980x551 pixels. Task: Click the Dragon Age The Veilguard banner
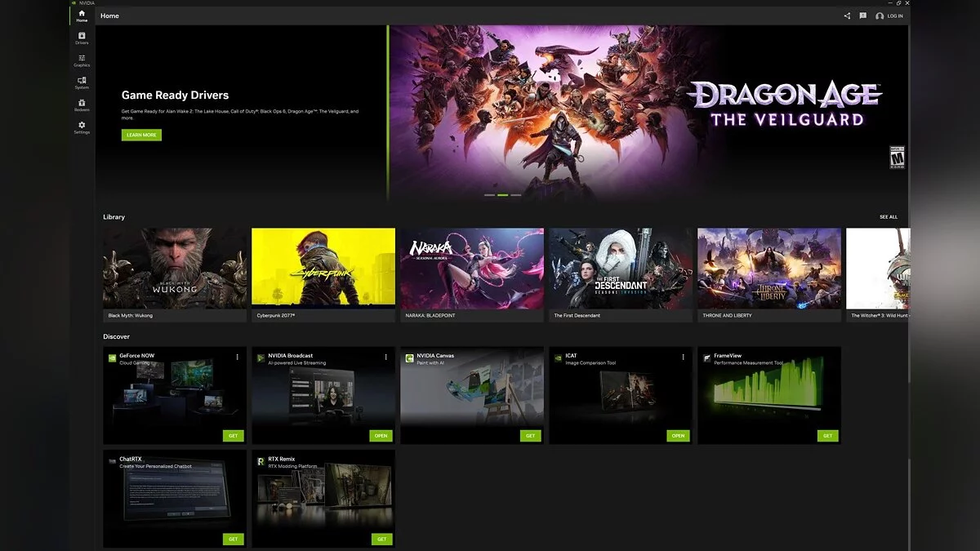click(x=649, y=113)
